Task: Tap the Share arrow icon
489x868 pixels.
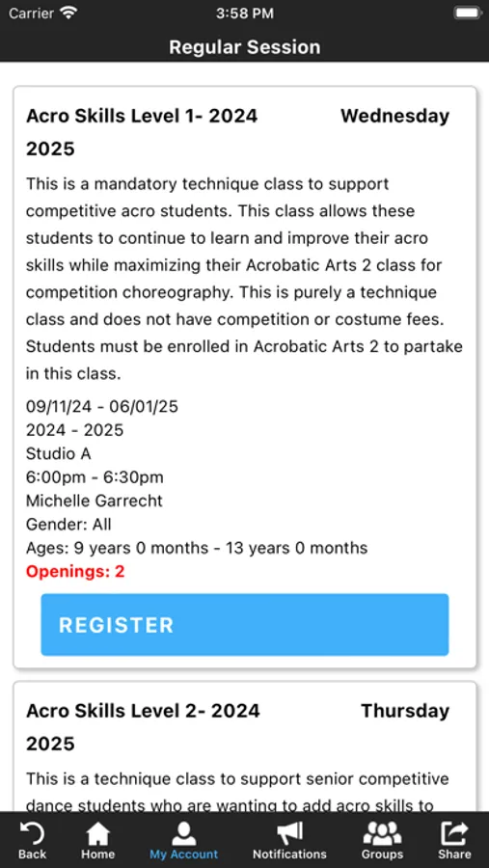Action: [454, 833]
